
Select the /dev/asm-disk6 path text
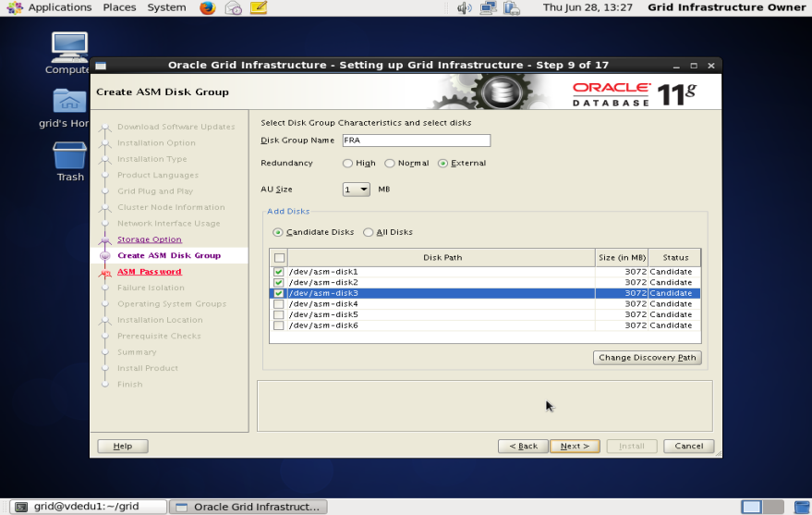pos(323,325)
